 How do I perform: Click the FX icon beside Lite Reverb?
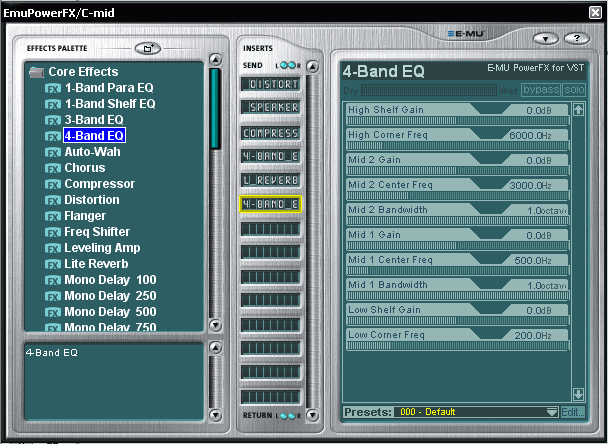pos(53,264)
